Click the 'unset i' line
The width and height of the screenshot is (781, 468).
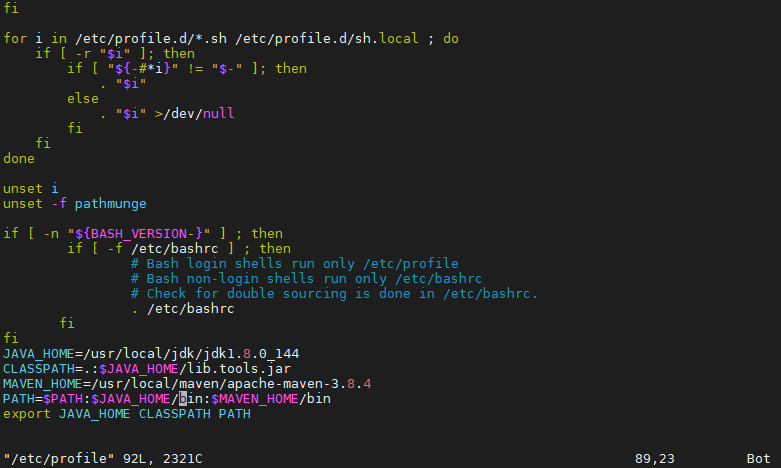pos(31,189)
